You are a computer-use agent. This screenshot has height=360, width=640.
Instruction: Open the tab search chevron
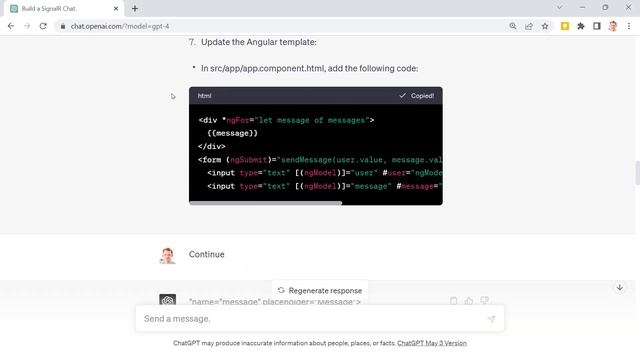coord(560,7)
